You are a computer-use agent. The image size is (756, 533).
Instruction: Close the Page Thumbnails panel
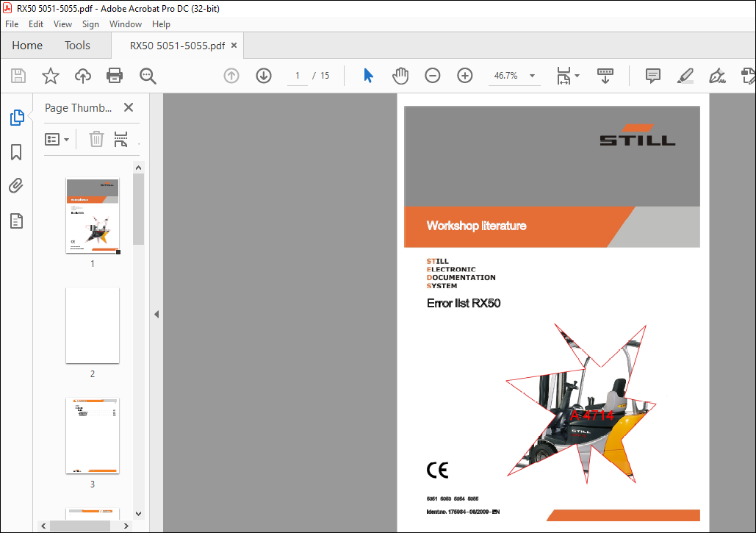[129, 107]
